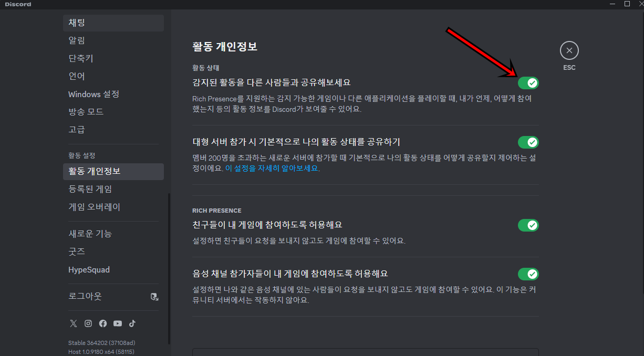Click the RICH PRESENCE section label

(217, 211)
